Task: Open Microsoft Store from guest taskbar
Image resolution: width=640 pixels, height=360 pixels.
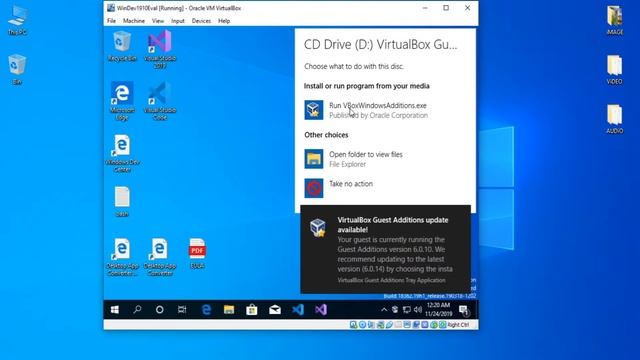Action: pyautogui.click(x=252, y=310)
